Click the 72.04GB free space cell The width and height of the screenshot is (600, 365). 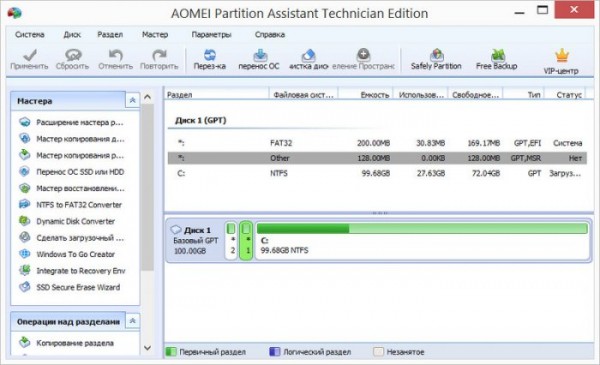point(486,173)
